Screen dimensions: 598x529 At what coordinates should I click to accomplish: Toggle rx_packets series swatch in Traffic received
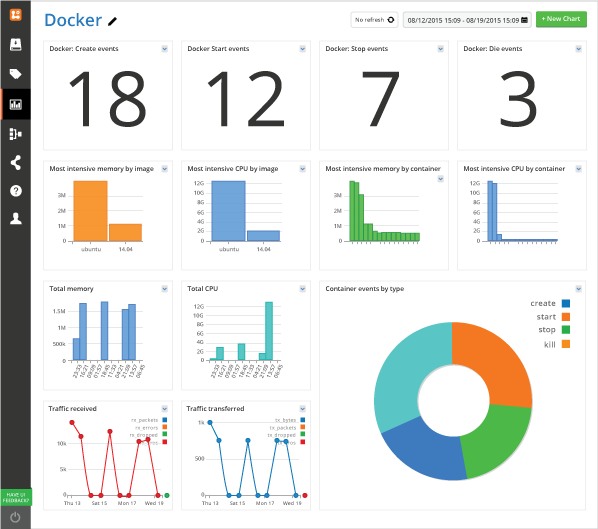pos(165,420)
